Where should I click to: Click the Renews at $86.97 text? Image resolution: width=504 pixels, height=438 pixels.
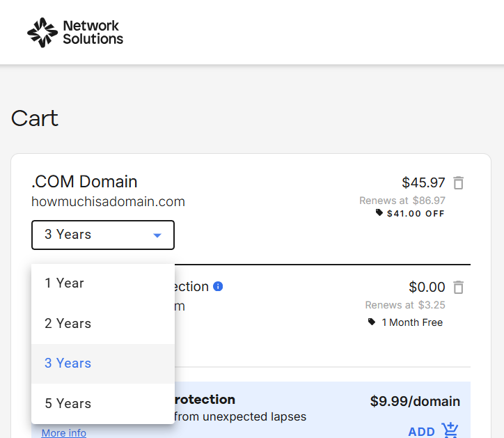(x=402, y=201)
